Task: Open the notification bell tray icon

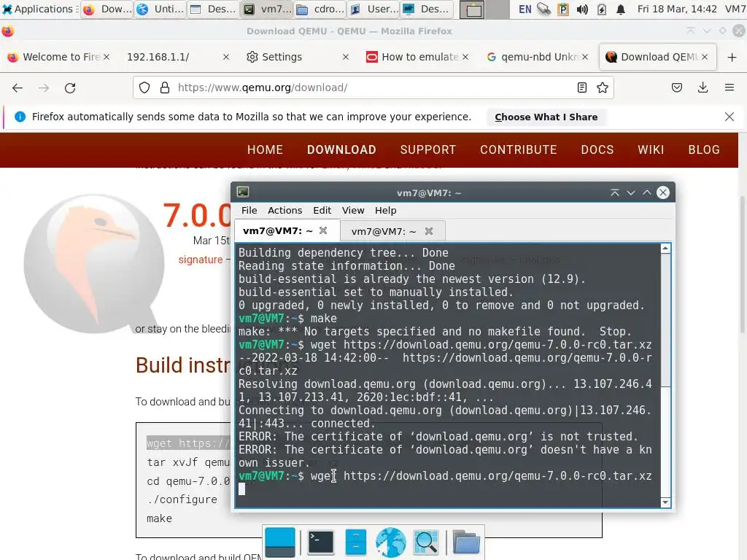Action: click(x=620, y=9)
